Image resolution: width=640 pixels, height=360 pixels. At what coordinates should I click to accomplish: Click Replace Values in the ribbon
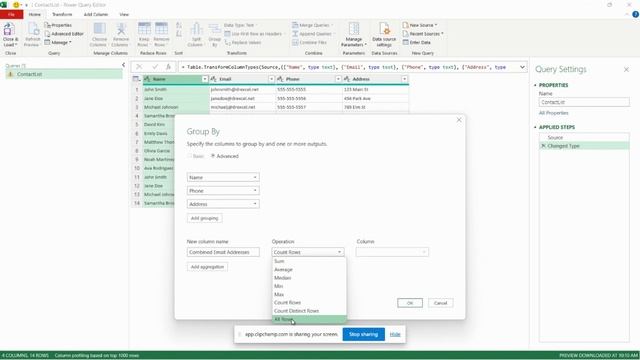pyautogui.click(x=242, y=42)
